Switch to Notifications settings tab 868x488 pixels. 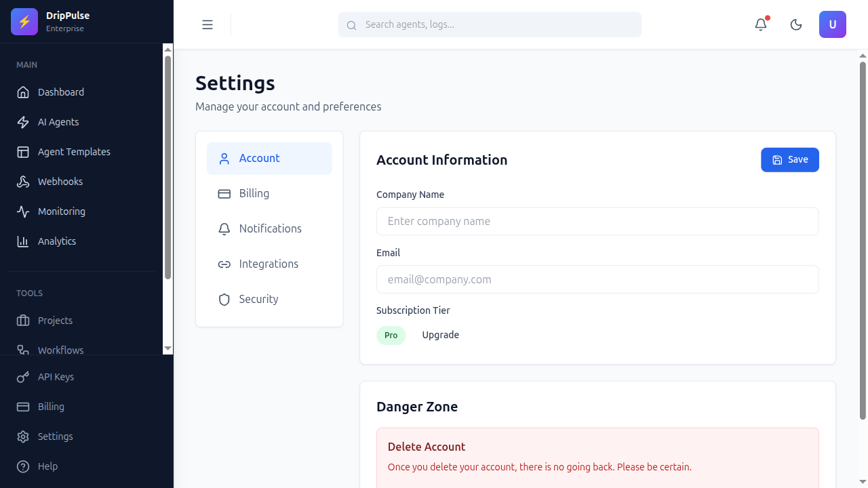tap(269, 229)
